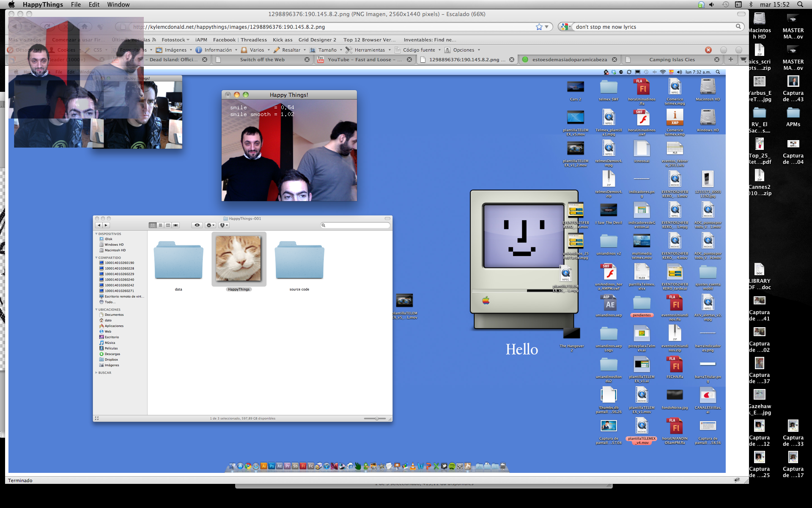Open Spotlight from the menu bar
This screenshot has height=508, width=812.
[800, 5]
